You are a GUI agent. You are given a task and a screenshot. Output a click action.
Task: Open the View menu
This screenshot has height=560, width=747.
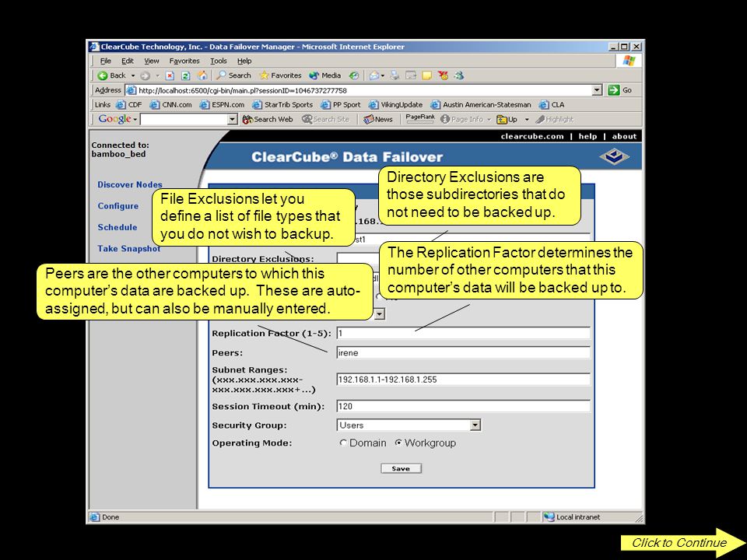[x=152, y=61]
